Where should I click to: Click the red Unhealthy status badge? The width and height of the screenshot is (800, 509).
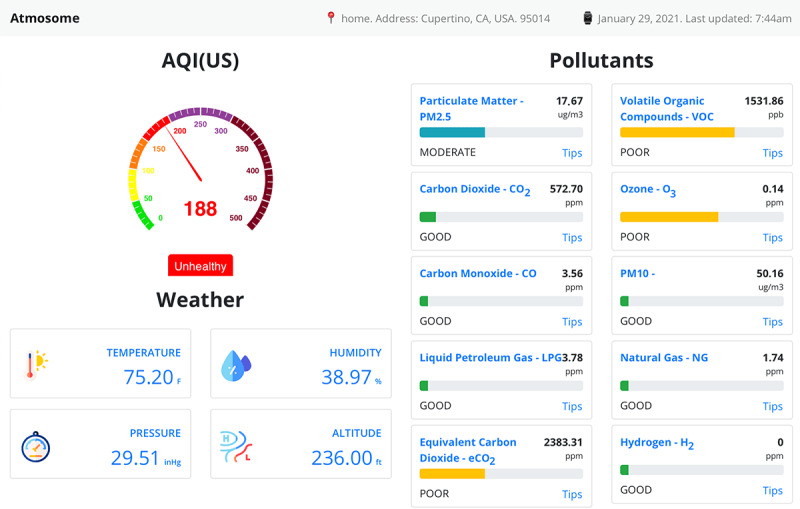pyautogui.click(x=201, y=266)
